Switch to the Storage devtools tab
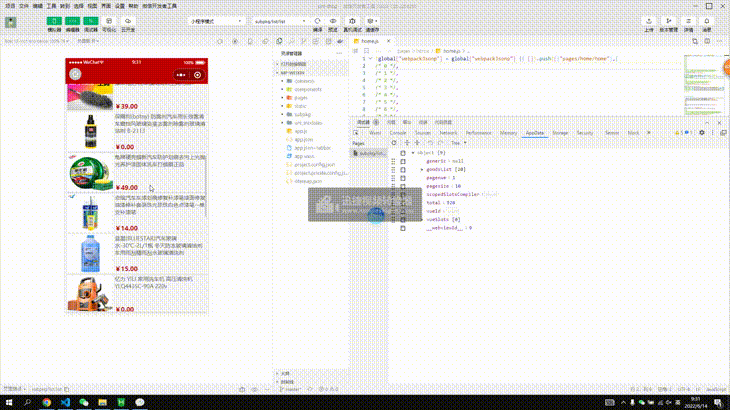The height and width of the screenshot is (410, 730). (x=560, y=133)
